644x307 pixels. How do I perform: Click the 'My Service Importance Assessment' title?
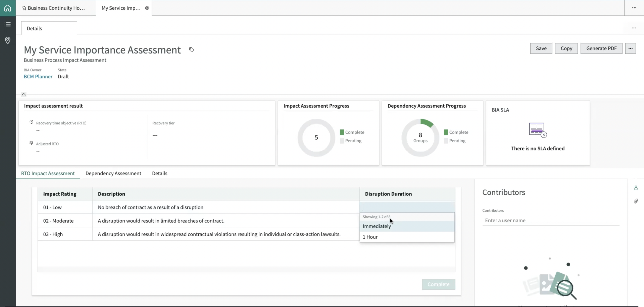pyautogui.click(x=102, y=50)
